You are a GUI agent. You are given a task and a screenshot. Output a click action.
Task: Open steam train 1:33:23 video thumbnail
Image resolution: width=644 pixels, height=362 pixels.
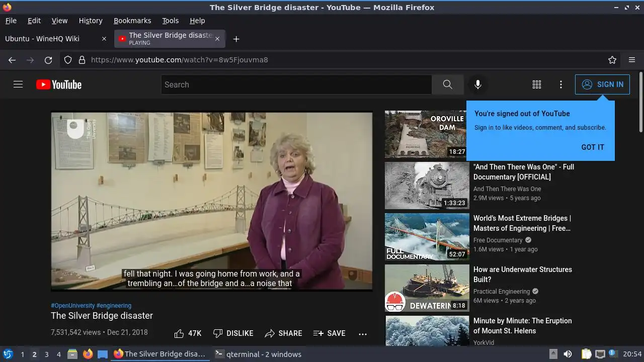coord(427,186)
